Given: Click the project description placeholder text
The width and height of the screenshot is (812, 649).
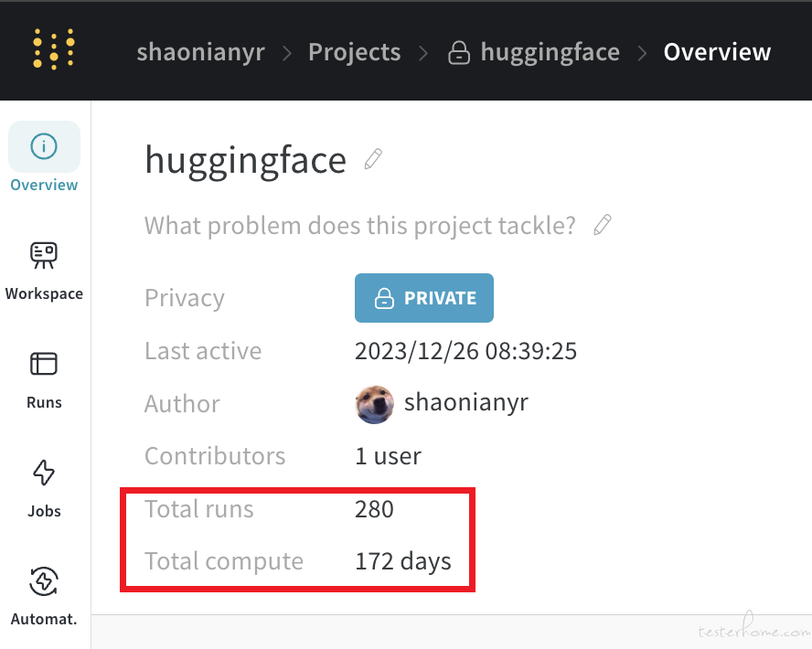Looking at the screenshot, I should point(360,226).
